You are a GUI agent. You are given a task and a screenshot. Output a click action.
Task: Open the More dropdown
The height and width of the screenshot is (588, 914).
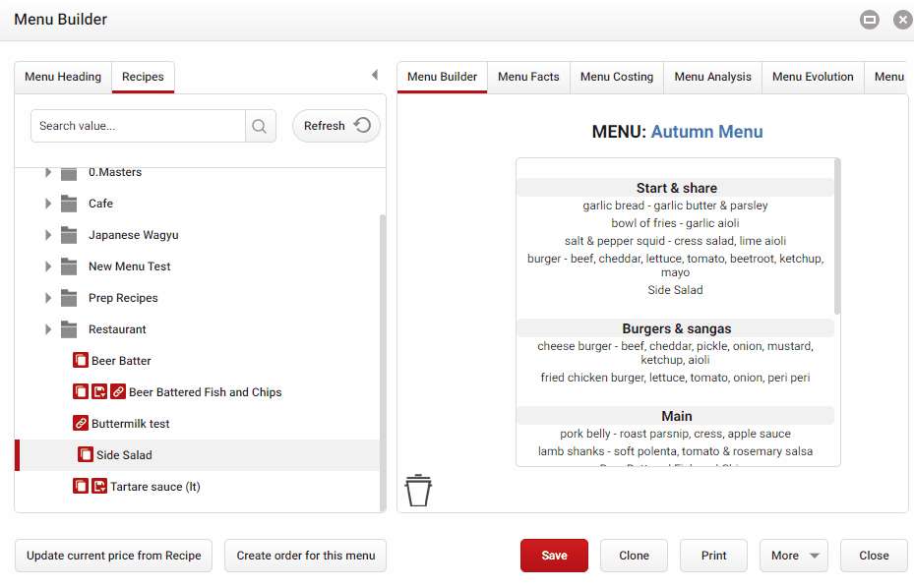click(x=793, y=555)
